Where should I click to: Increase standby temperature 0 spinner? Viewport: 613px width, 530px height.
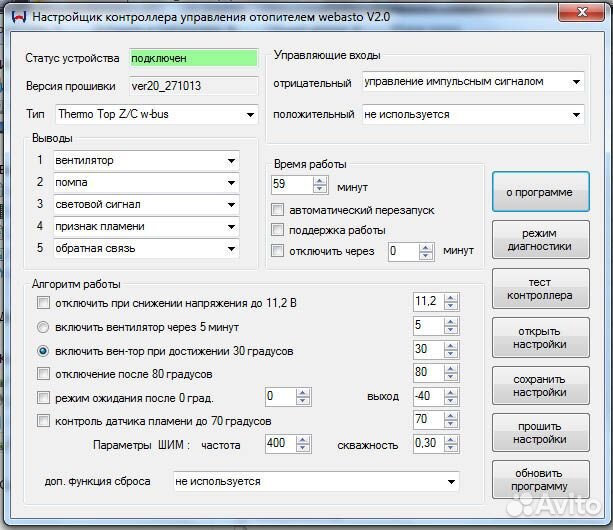303,393
